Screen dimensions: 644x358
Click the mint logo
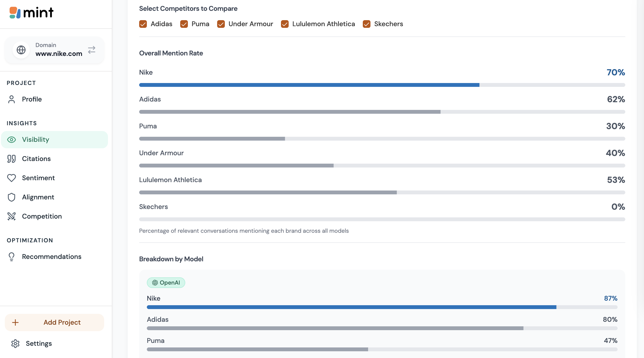tap(31, 12)
